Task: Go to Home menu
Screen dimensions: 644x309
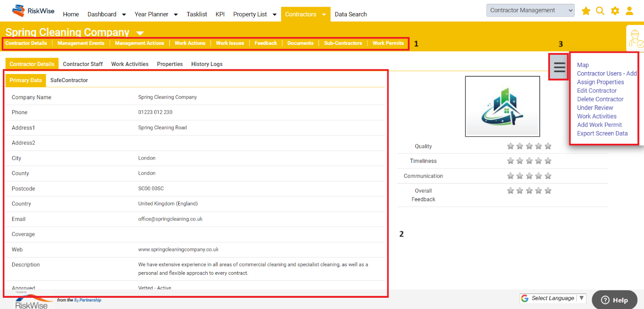Action: 71,14
